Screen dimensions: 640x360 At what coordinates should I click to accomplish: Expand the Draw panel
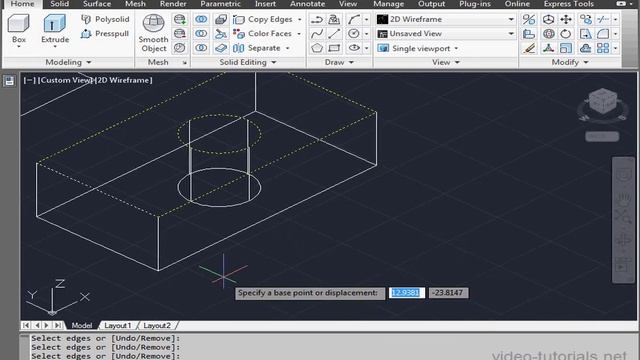click(x=339, y=62)
